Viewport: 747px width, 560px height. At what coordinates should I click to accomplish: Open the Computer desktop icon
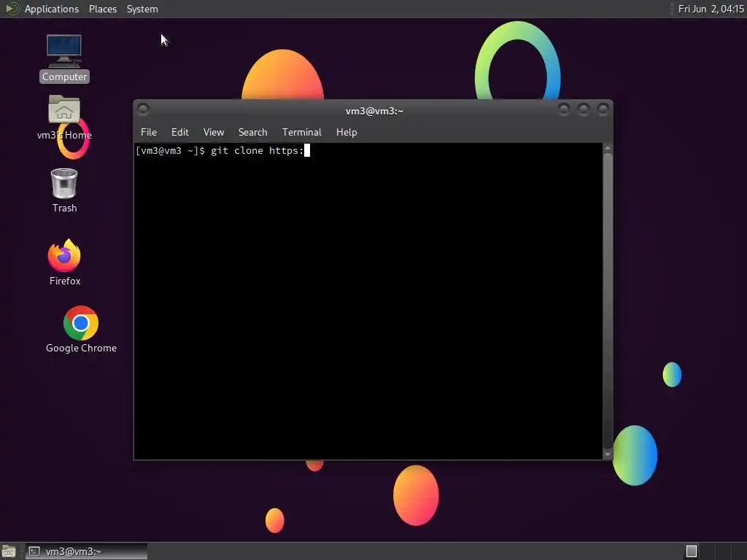64,58
